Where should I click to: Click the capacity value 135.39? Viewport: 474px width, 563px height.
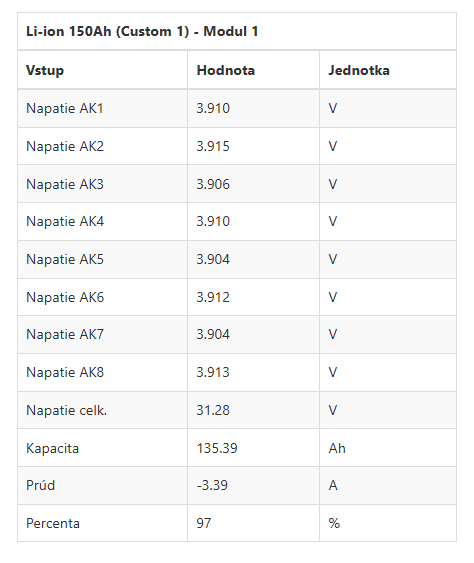point(217,448)
